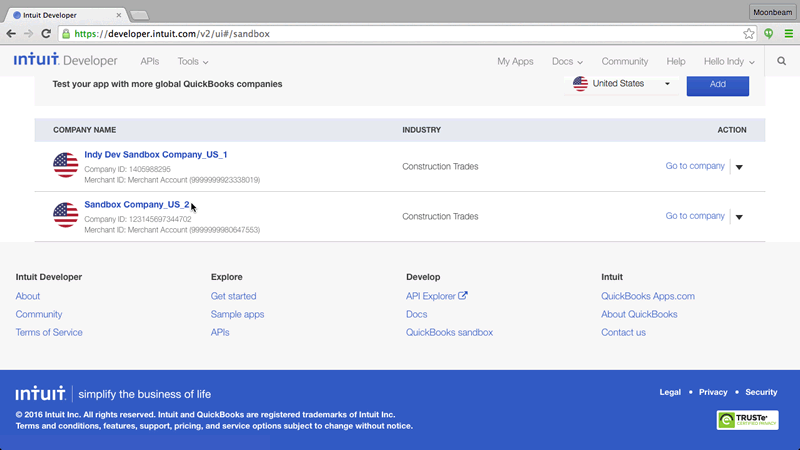
Task: Open site search magnifier icon
Action: (x=782, y=61)
